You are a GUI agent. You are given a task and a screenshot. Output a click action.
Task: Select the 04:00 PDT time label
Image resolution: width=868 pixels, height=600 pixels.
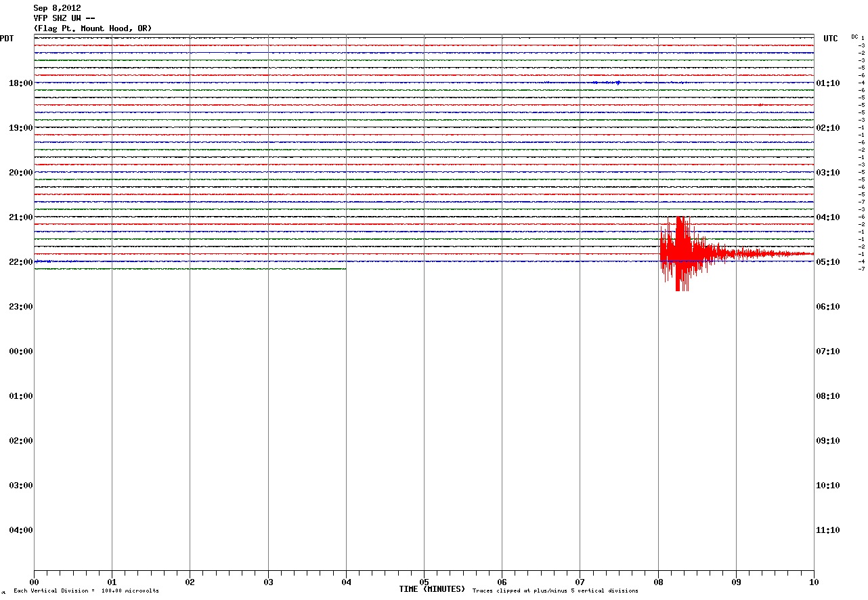tap(20, 530)
